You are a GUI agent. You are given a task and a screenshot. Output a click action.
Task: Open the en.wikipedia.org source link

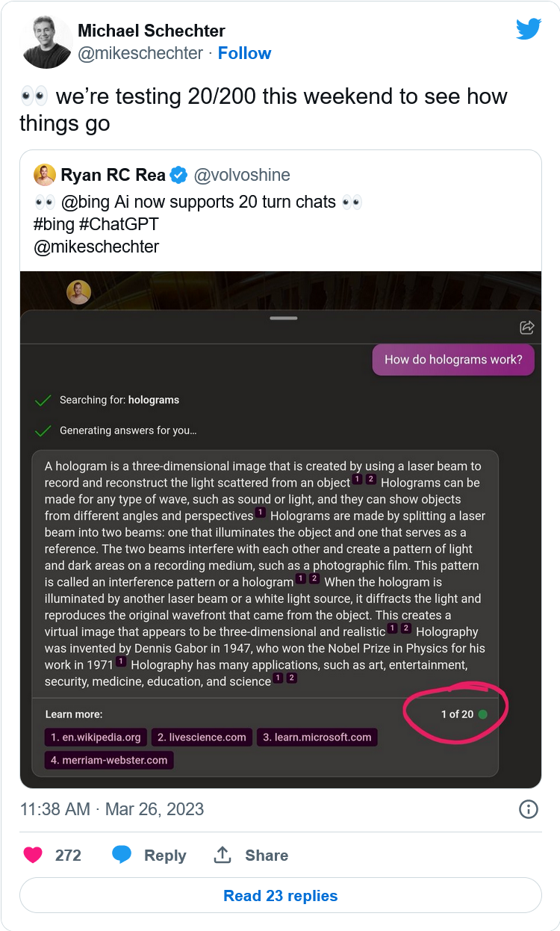(x=96, y=737)
